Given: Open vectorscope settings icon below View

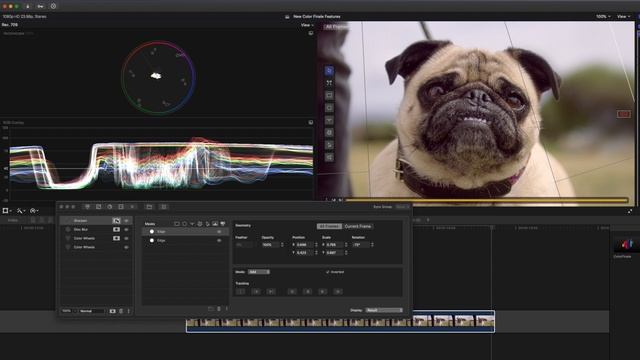Looking at the screenshot, I should click(311, 33).
